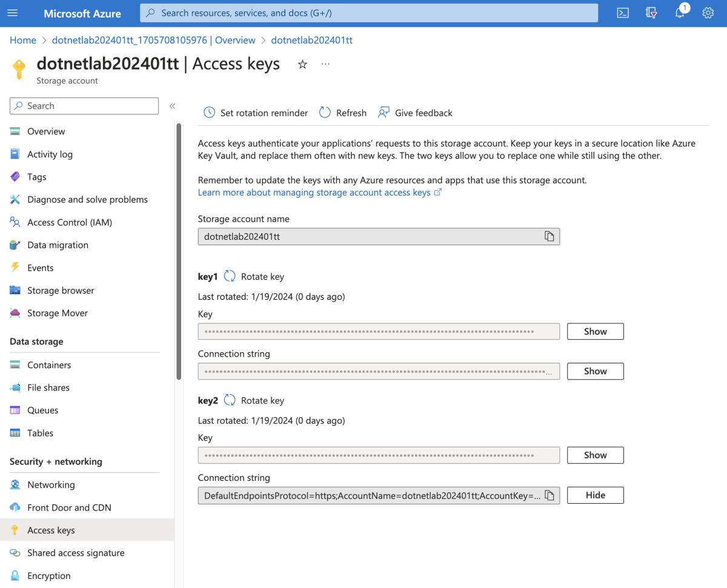Click the File shares icon
The height and width of the screenshot is (588, 727).
point(15,388)
